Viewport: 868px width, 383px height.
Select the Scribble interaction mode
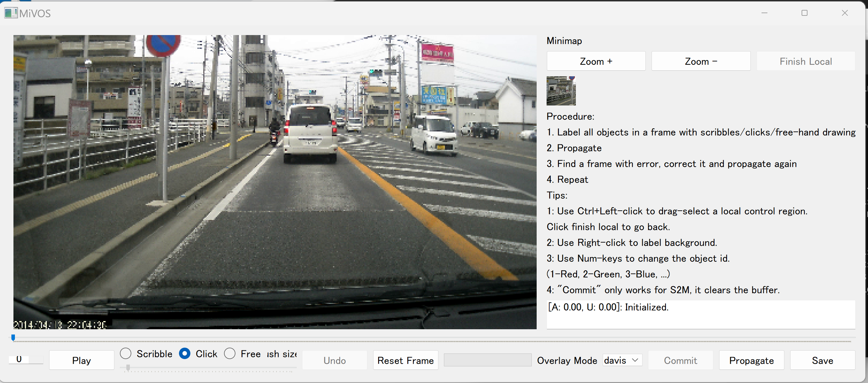click(x=126, y=353)
